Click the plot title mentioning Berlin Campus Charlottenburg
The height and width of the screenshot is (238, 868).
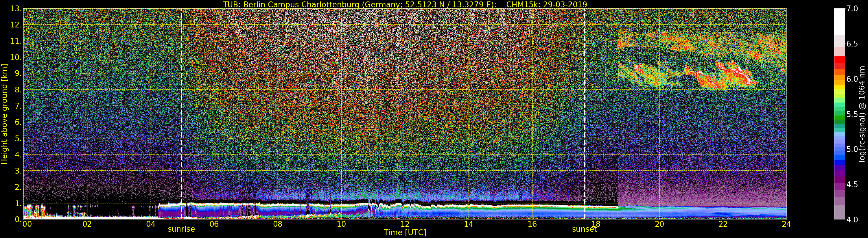click(405, 4)
